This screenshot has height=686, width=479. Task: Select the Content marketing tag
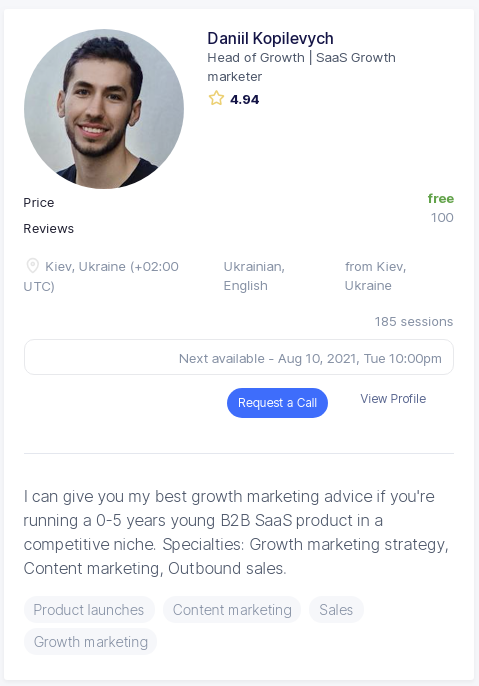(232, 609)
